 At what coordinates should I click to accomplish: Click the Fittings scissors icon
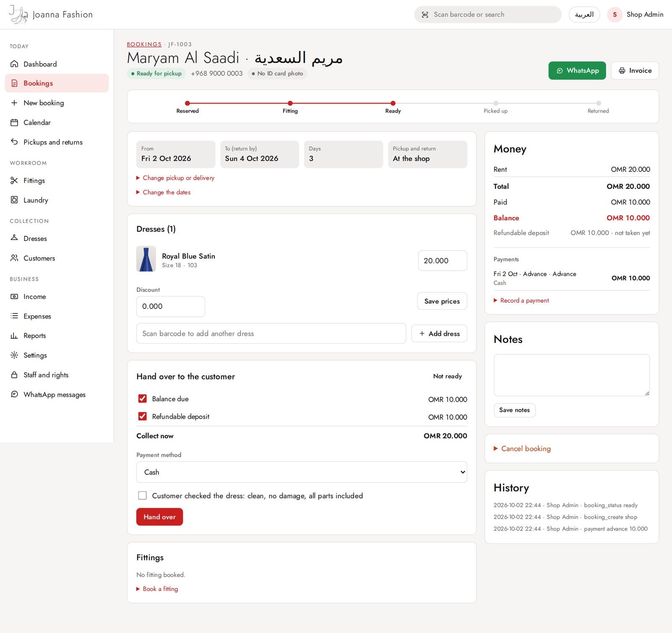pyautogui.click(x=14, y=180)
